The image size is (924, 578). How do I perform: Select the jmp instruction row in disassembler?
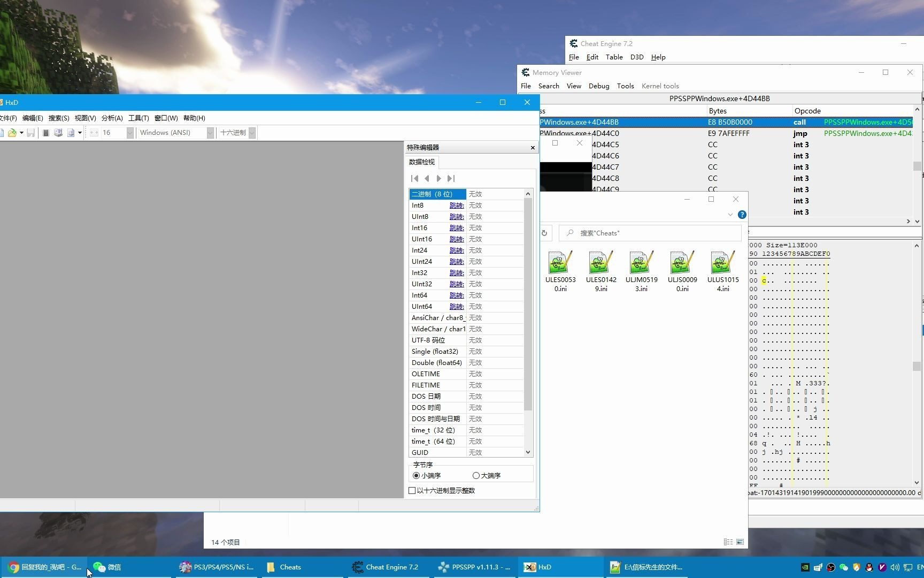pos(726,133)
